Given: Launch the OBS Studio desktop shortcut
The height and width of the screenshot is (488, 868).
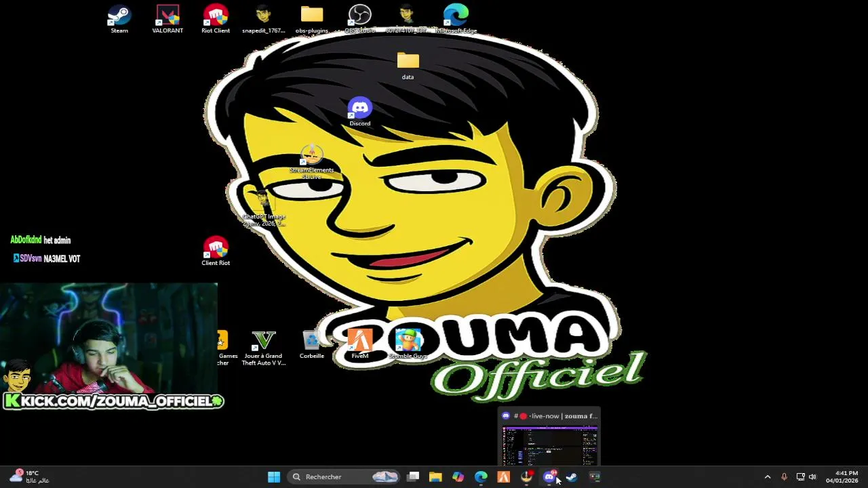Looking at the screenshot, I should coord(360,19).
